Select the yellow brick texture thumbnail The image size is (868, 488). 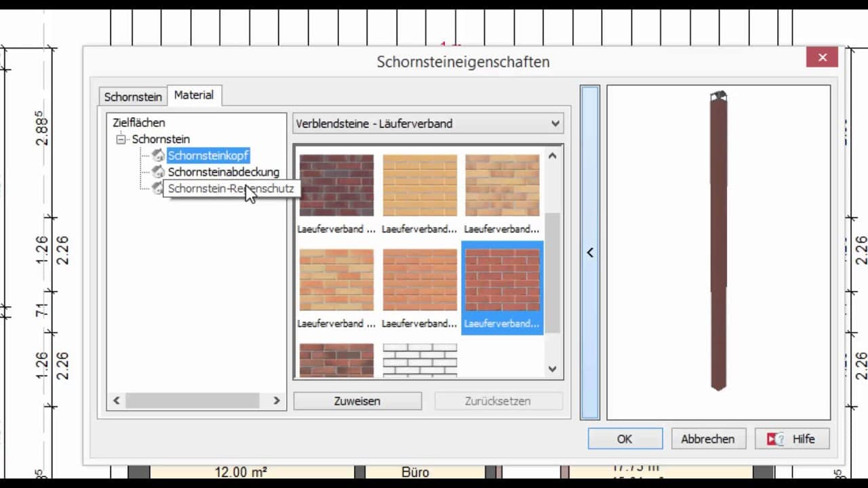[x=419, y=185]
